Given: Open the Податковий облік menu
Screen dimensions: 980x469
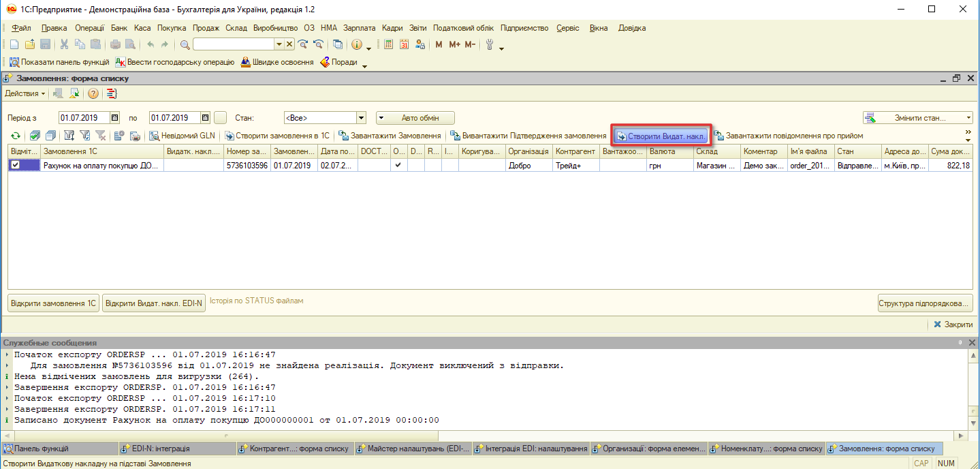Looking at the screenshot, I should 463,28.
